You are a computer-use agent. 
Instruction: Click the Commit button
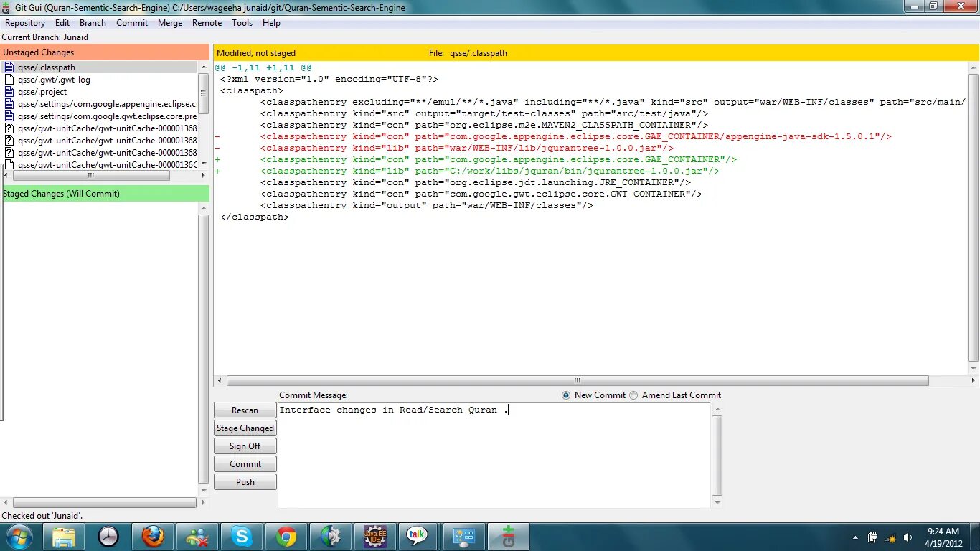tap(245, 464)
